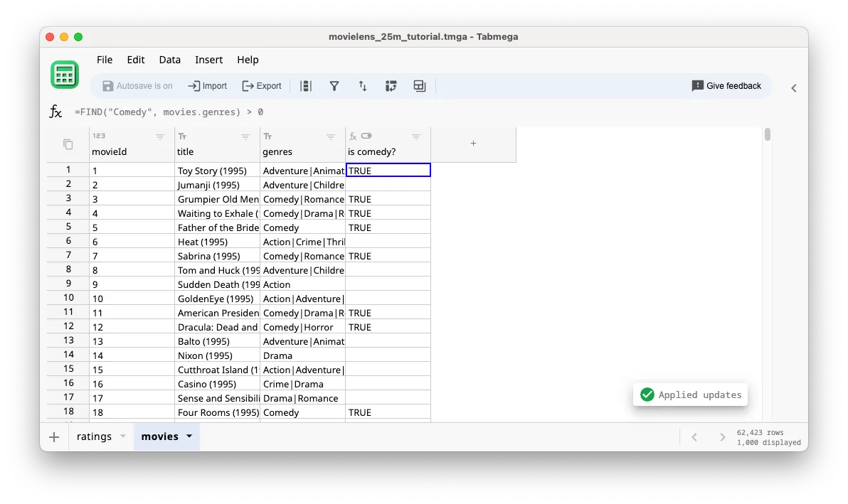Open the filter dropdown on the genres column
This screenshot has height=504, width=848.
tap(330, 136)
